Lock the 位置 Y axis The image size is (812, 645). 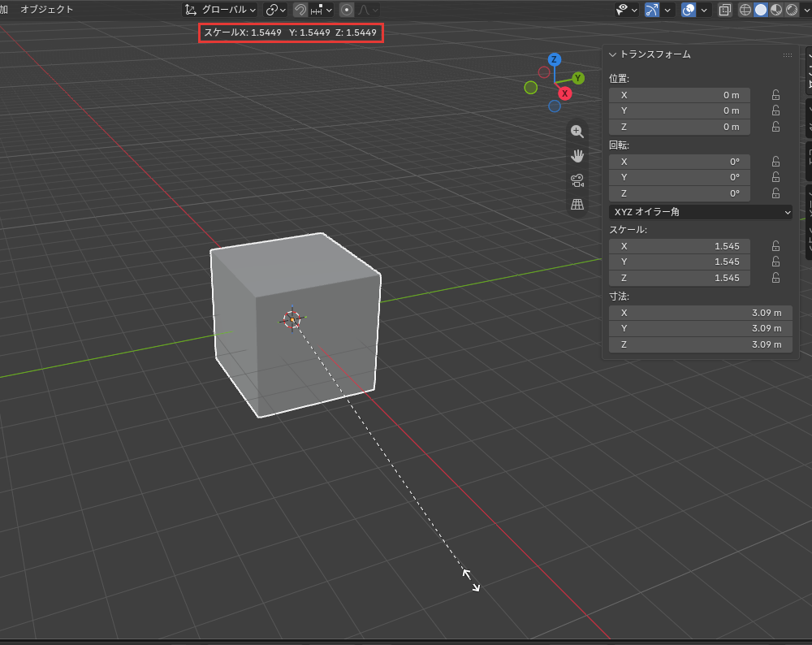[x=775, y=110]
